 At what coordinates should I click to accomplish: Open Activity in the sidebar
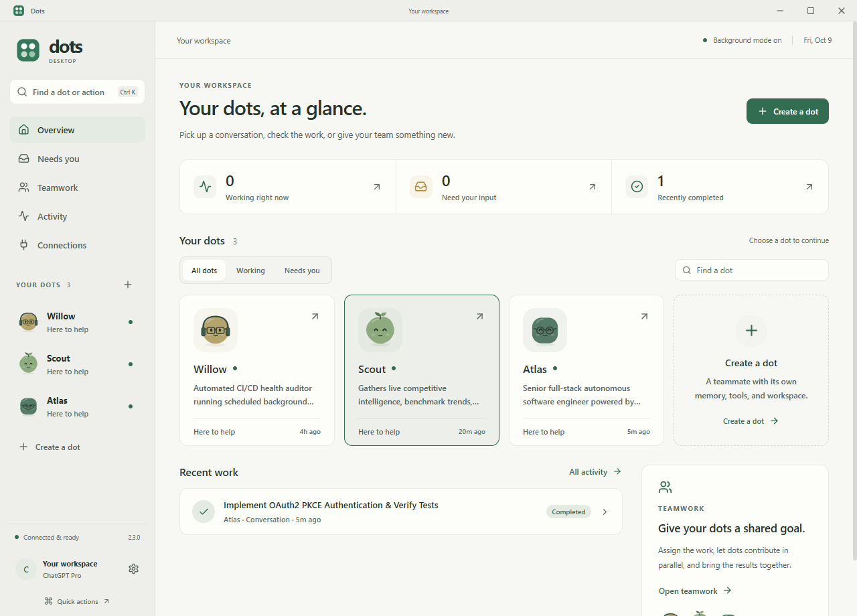77,216
